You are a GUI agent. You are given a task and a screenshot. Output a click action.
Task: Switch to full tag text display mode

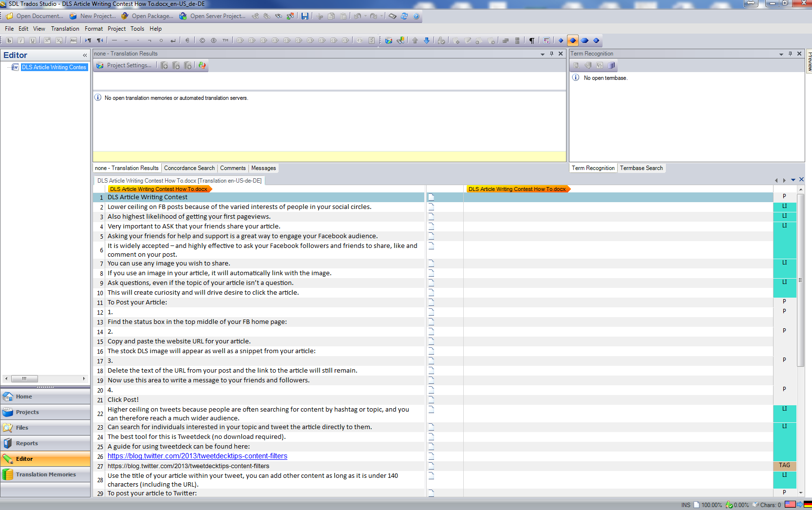pyautogui.click(x=585, y=40)
